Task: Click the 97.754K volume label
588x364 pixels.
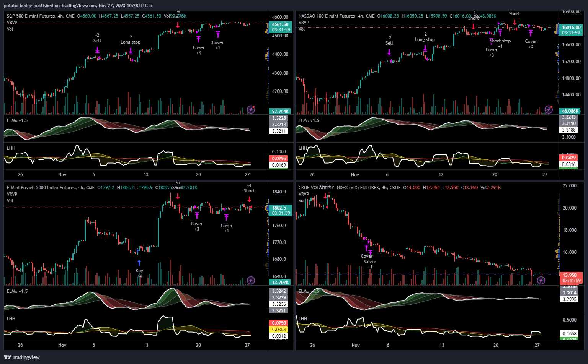Action: coord(281,112)
